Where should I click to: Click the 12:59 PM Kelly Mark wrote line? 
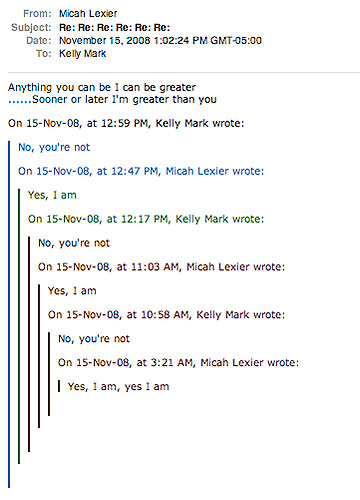point(126,123)
